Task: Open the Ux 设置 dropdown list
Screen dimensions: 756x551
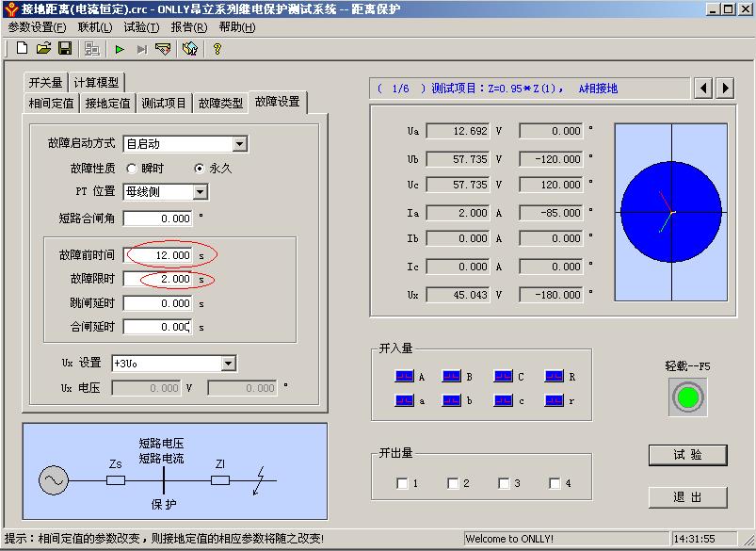Action: (x=228, y=364)
